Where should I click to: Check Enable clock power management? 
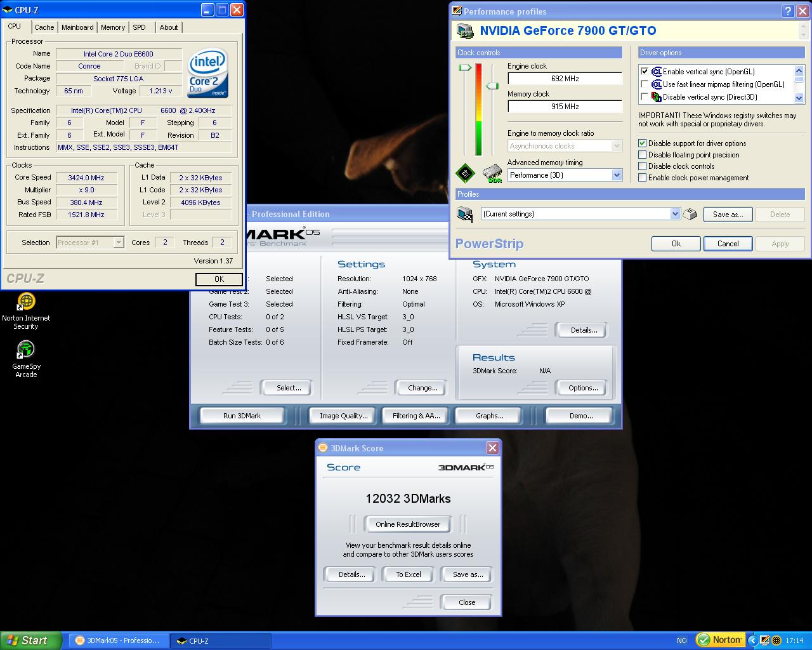tap(643, 178)
